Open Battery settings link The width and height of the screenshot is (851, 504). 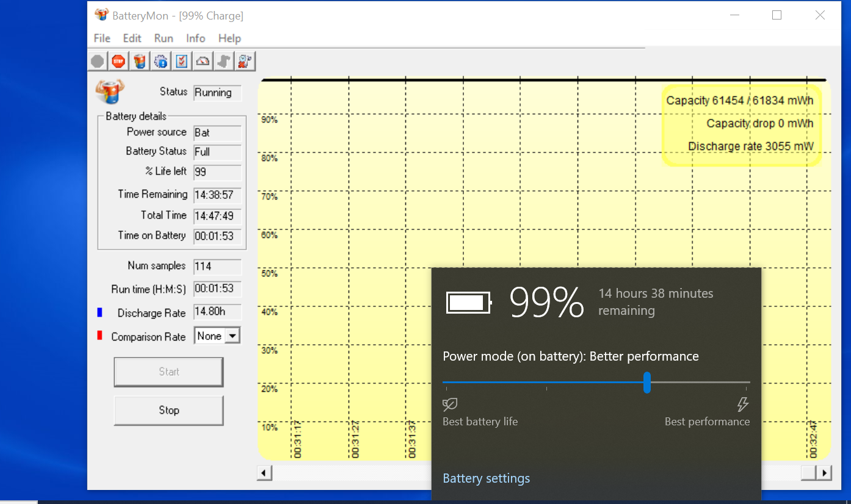[486, 478]
